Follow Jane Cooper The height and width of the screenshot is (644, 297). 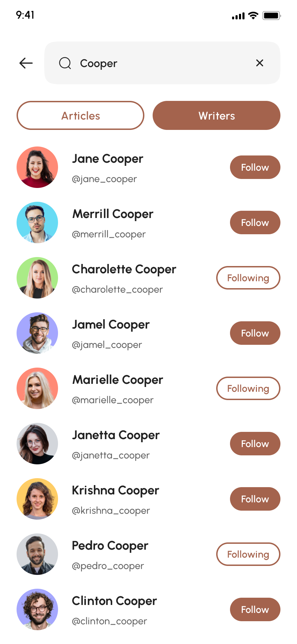coord(255,167)
